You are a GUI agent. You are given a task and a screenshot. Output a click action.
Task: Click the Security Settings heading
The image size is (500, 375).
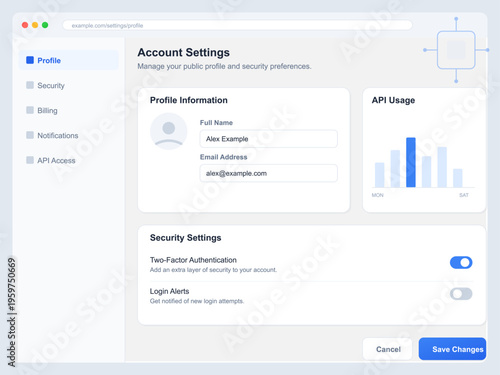(x=186, y=238)
